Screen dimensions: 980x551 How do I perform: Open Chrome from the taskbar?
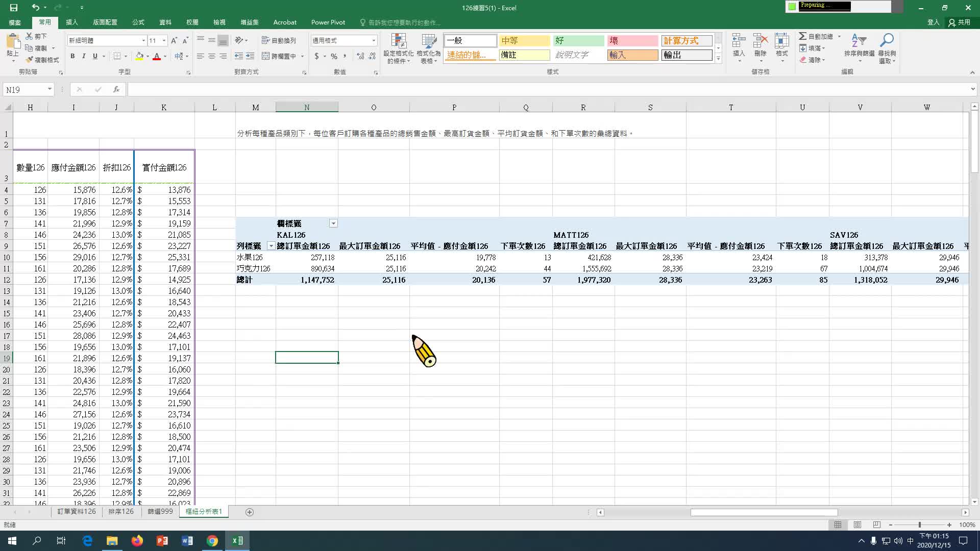[x=212, y=541]
